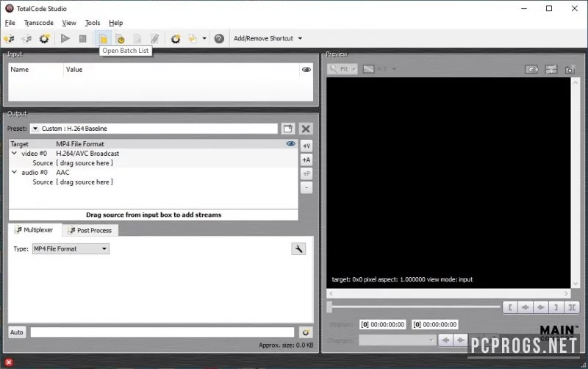Step backward with left arrow next to [
This screenshot has width=588, height=369.
(x=526, y=307)
